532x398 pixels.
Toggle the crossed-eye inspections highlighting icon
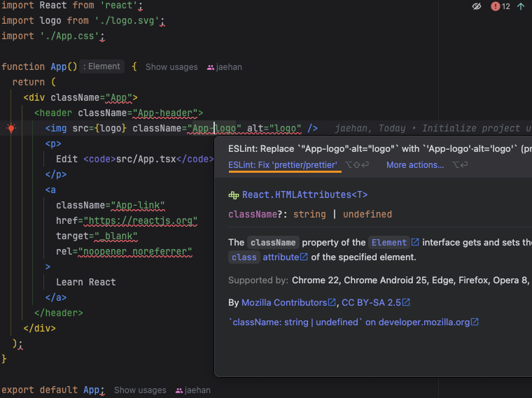tap(477, 6)
